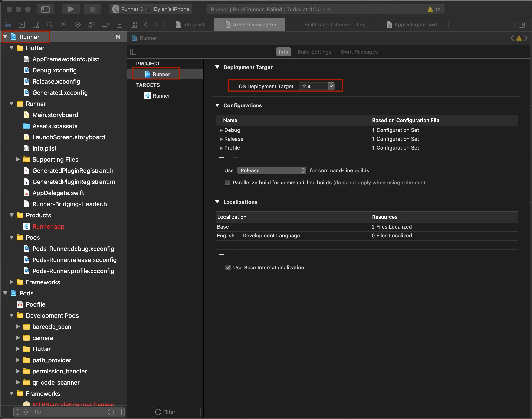Click the targets list Filter field
Viewport: 532px width, 419px height.
tap(177, 412)
